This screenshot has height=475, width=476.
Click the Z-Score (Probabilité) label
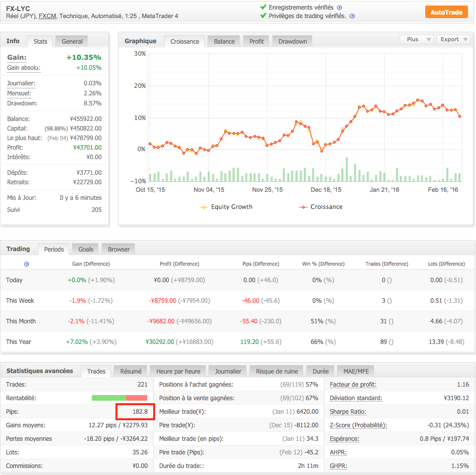[358, 425]
